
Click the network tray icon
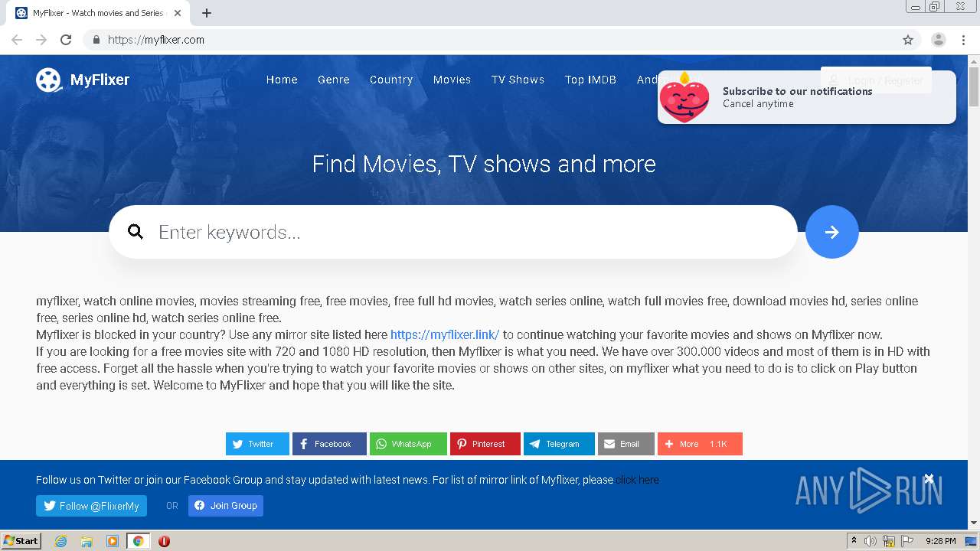click(889, 541)
